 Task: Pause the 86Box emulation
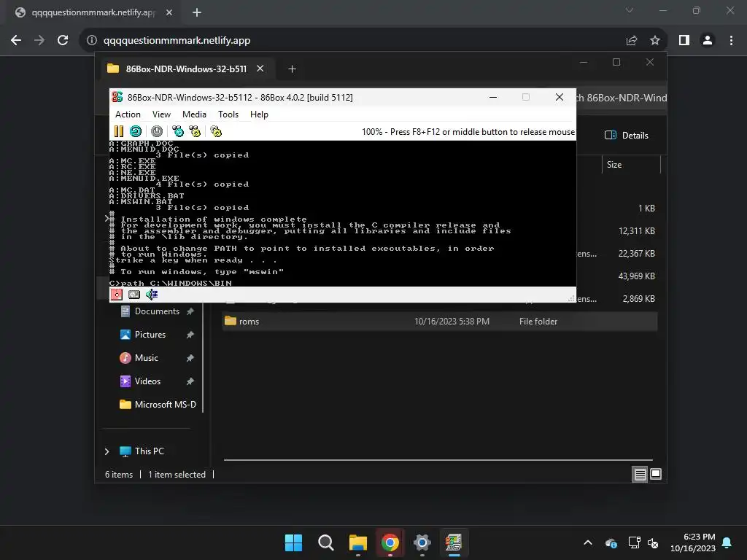[119, 131]
